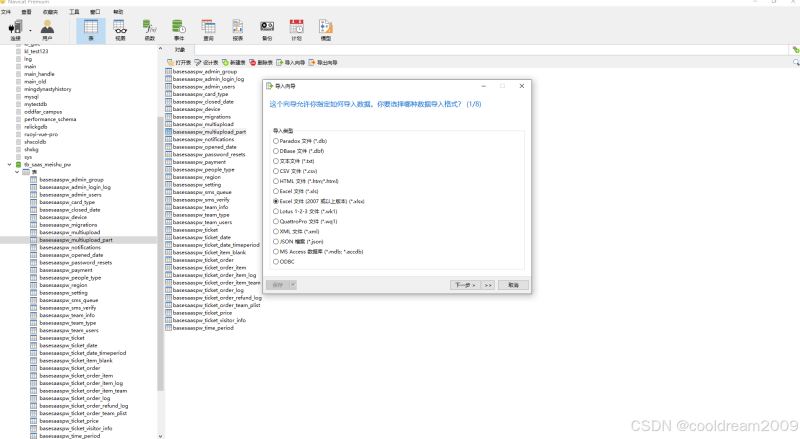Open the 备份 (Backup) toolbar icon

pyautogui.click(x=267, y=30)
